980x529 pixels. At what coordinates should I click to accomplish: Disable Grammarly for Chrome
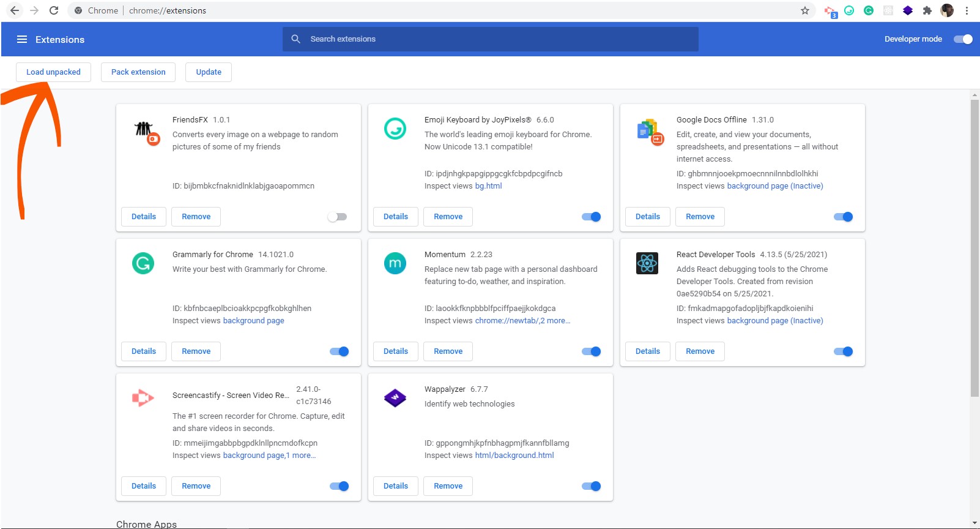tap(340, 351)
